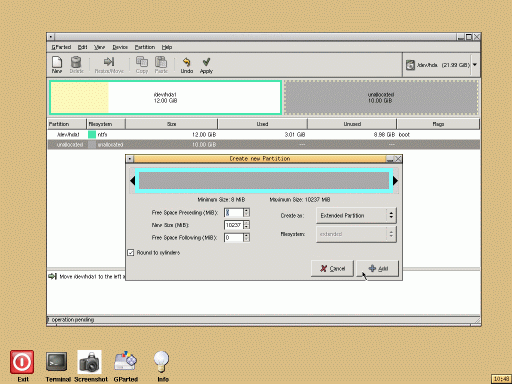Image resolution: width=512 pixels, height=384 pixels.
Task: Open the Help menu
Action: pos(167,47)
